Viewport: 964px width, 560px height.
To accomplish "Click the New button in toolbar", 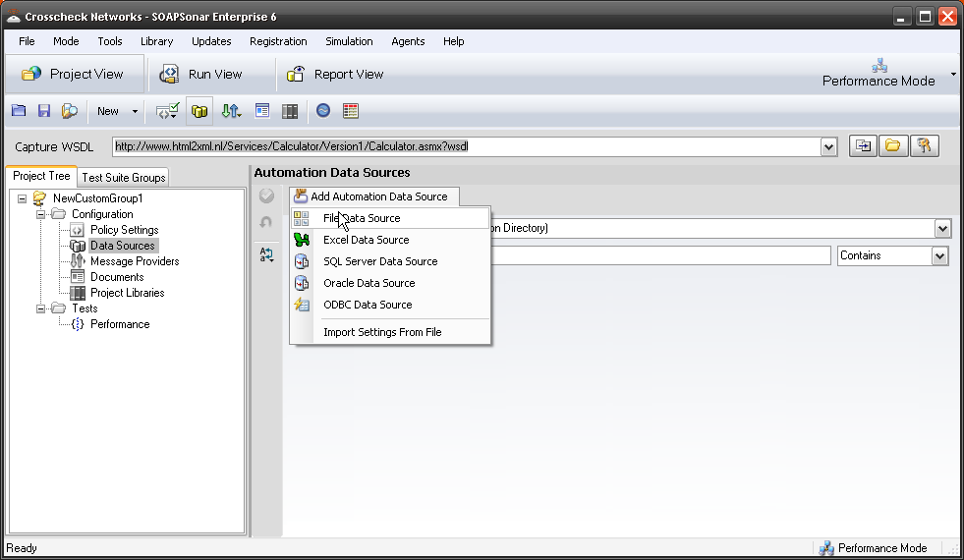I will coord(107,111).
